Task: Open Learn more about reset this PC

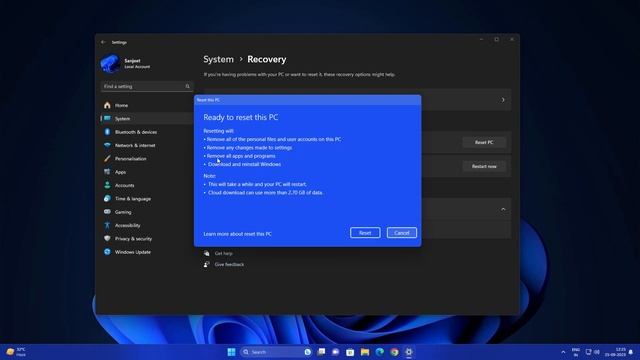Action: 238,234
